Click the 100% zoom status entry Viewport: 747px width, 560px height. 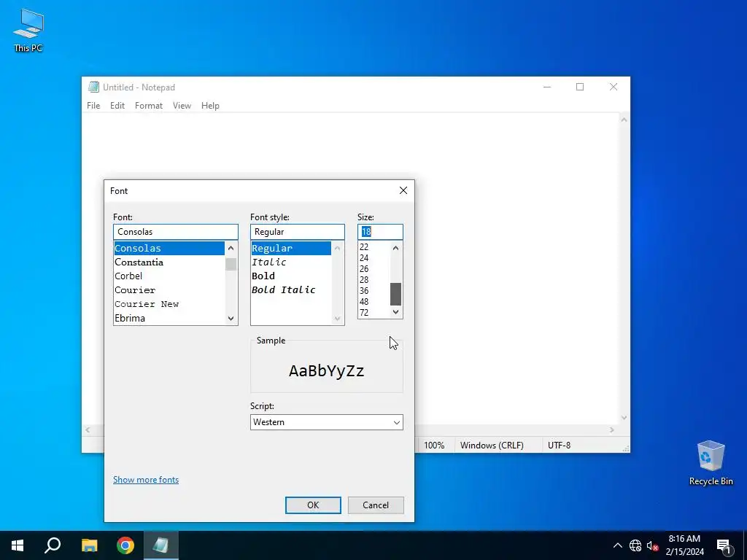pos(434,446)
